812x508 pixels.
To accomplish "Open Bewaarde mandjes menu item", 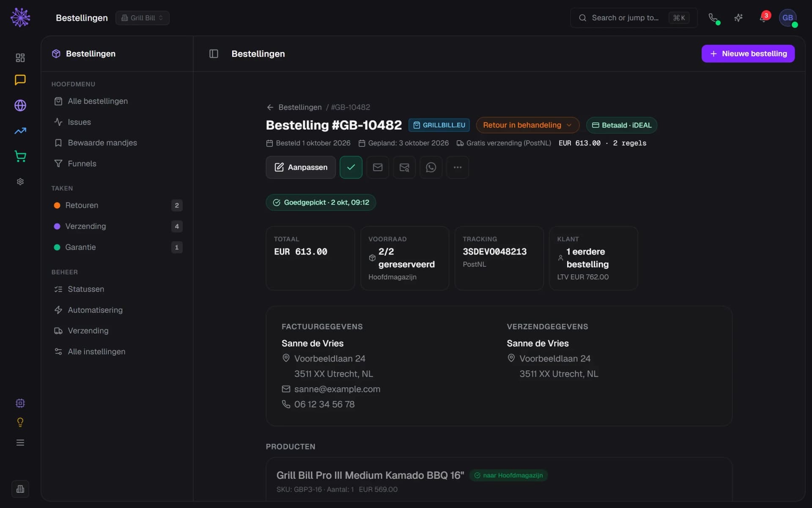I will click(x=117, y=143).
